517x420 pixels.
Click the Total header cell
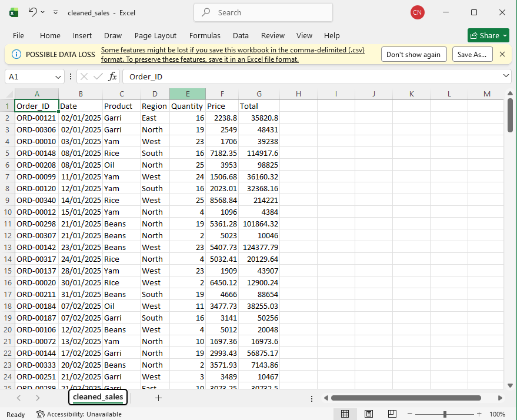click(259, 106)
